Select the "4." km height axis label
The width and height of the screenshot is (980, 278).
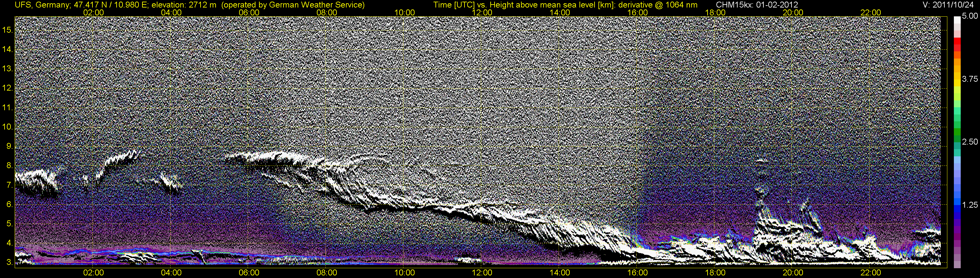10,244
